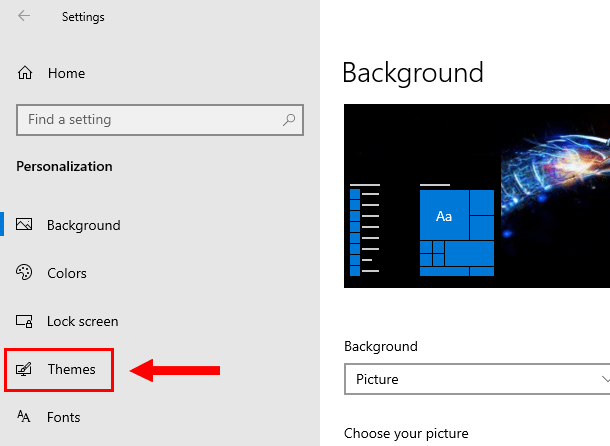Image resolution: width=610 pixels, height=446 pixels.
Task: Open the Colors settings section
Action: [67, 273]
